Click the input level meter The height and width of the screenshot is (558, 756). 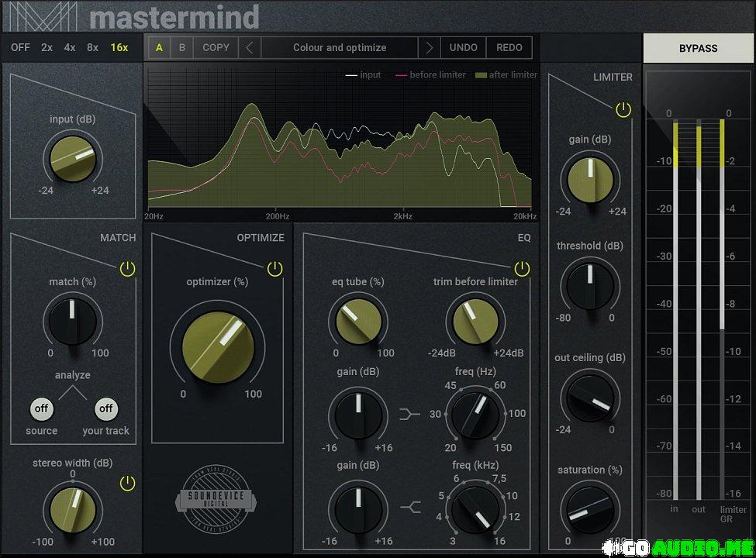click(x=675, y=309)
